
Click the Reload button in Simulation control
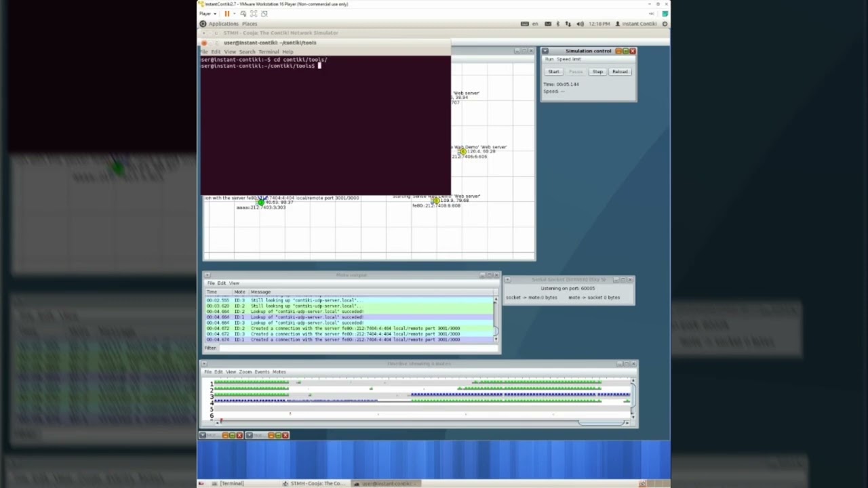[x=620, y=72]
